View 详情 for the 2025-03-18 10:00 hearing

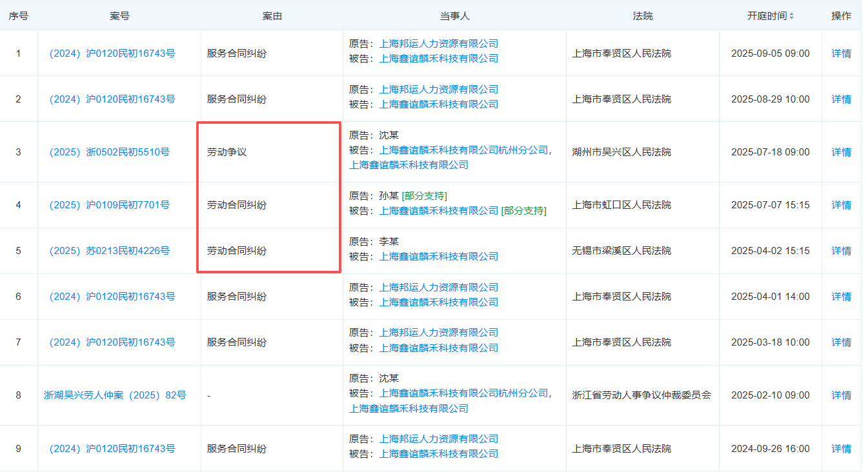[841, 342]
